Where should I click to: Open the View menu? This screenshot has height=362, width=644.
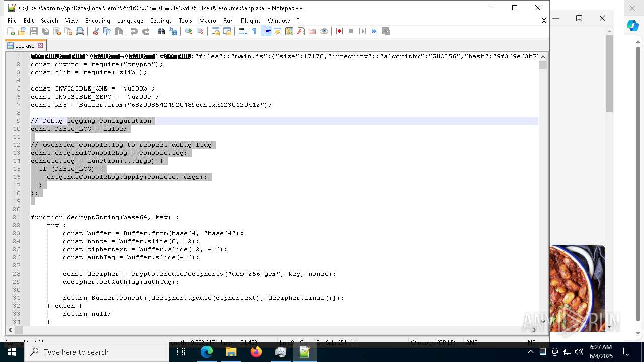coord(71,21)
